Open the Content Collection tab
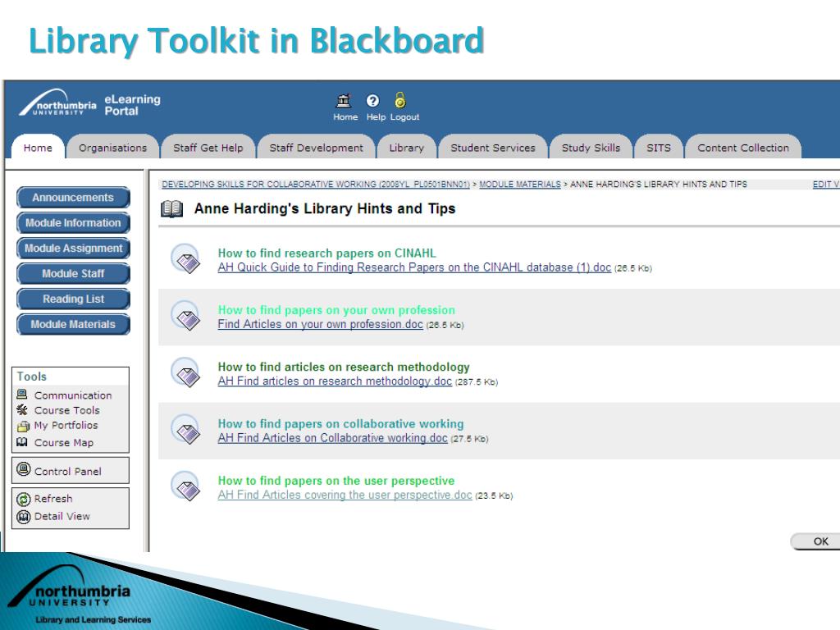Screen dimensions: 840x630 point(743,148)
